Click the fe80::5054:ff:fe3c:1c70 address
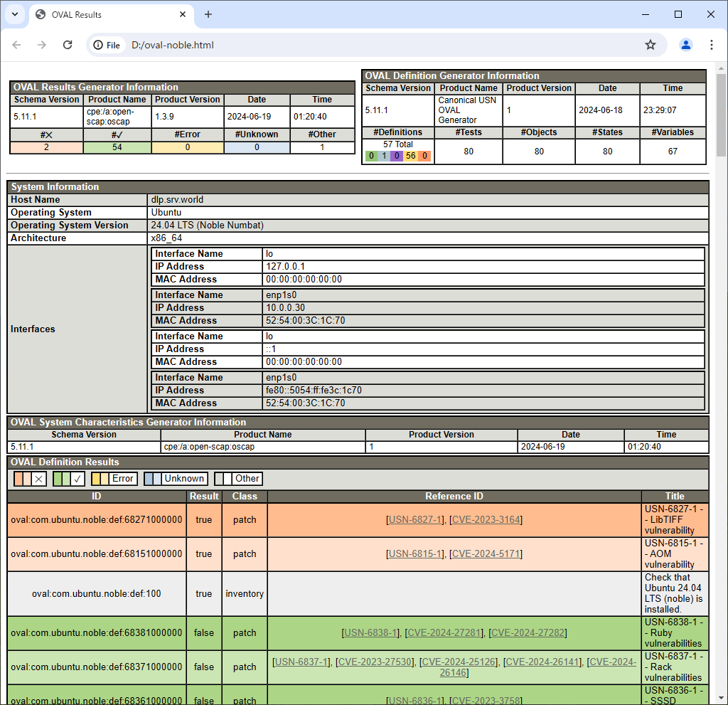728x705 pixels. [314, 391]
